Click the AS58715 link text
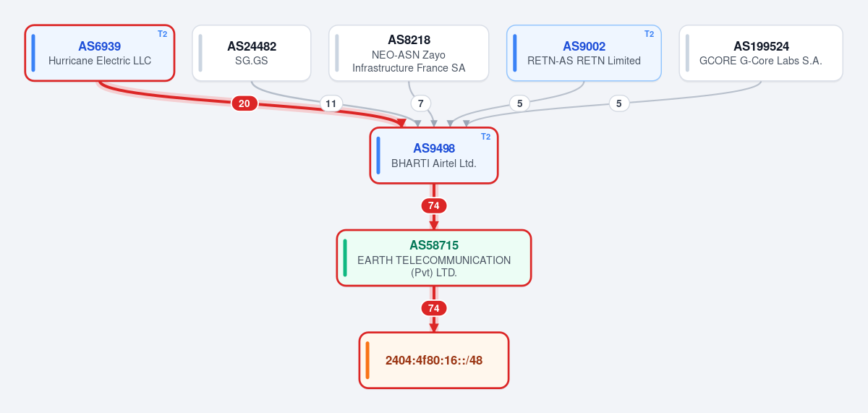Screen dimensions: 868x413 point(434,245)
